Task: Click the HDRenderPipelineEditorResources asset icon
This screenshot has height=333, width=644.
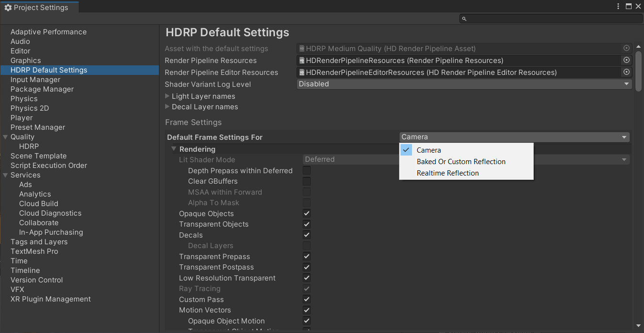Action: click(302, 73)
